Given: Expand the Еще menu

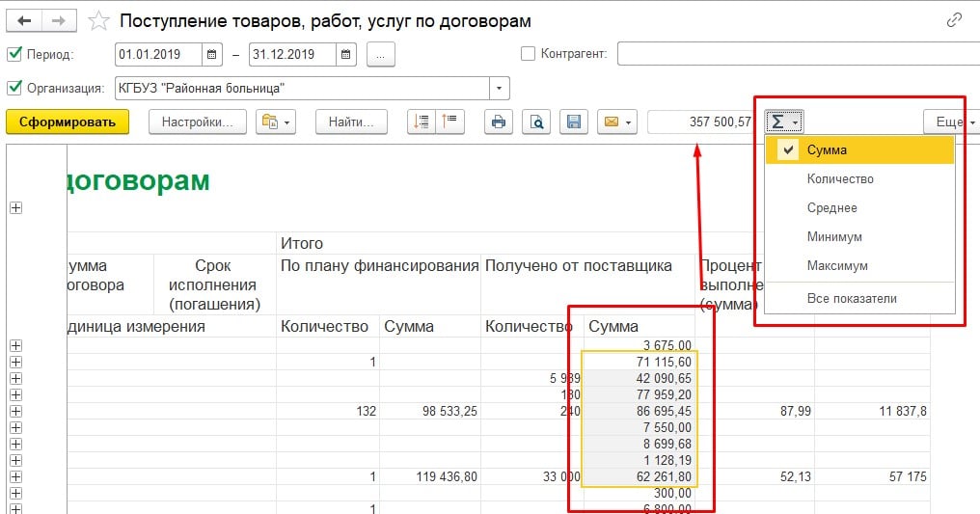Looking at the screenshot, I should tap(952, 122).
